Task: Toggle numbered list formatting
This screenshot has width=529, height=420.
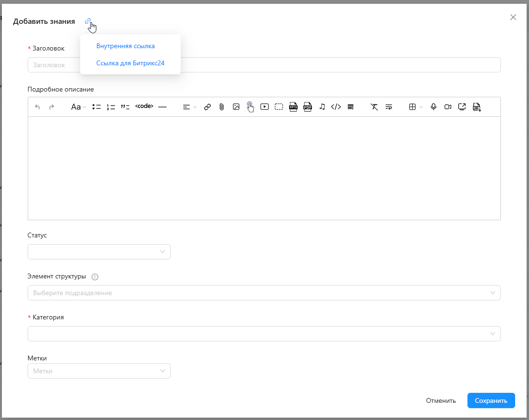Action: [x=111, y=107]
